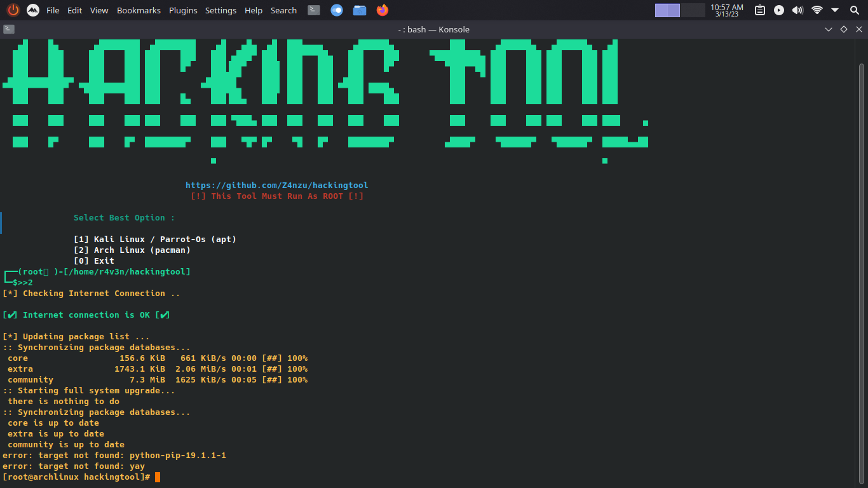Image resolution: width=868 pixels, height=488 pixels.
Task: Click the 'core 156.6 KiB' download row
Action: coord(158,358)
